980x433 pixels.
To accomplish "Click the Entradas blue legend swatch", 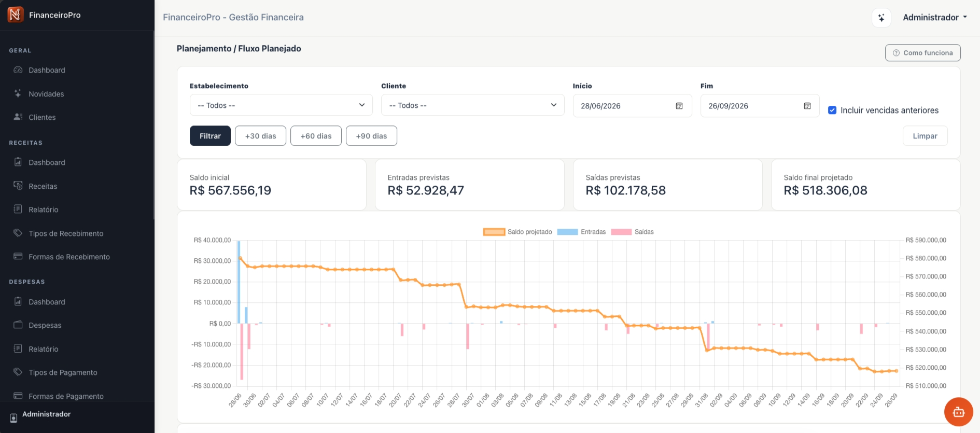I will pyautogui.click(x=567, y=232).
